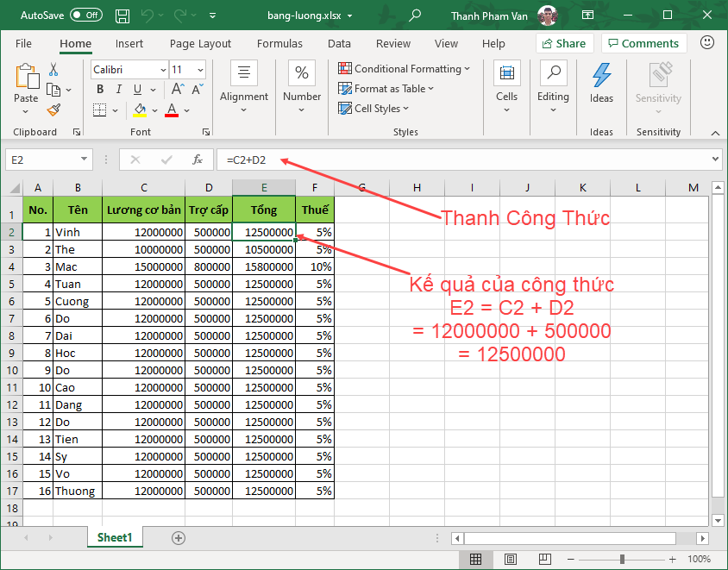Click the Share button
The width and height of the screenshot is (728, 570).
click(565, 44)
